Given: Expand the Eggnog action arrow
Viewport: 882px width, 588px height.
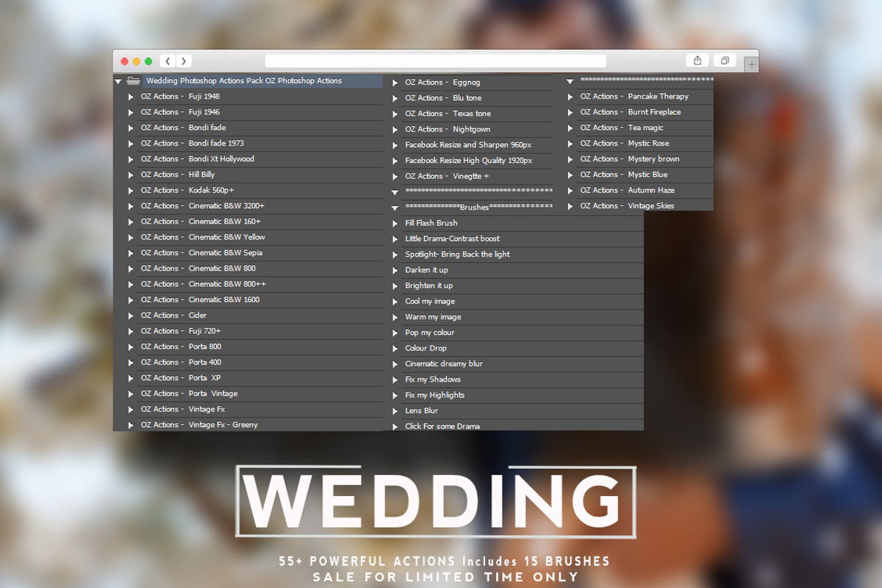Looking at the screenshot, I should 395,83.
